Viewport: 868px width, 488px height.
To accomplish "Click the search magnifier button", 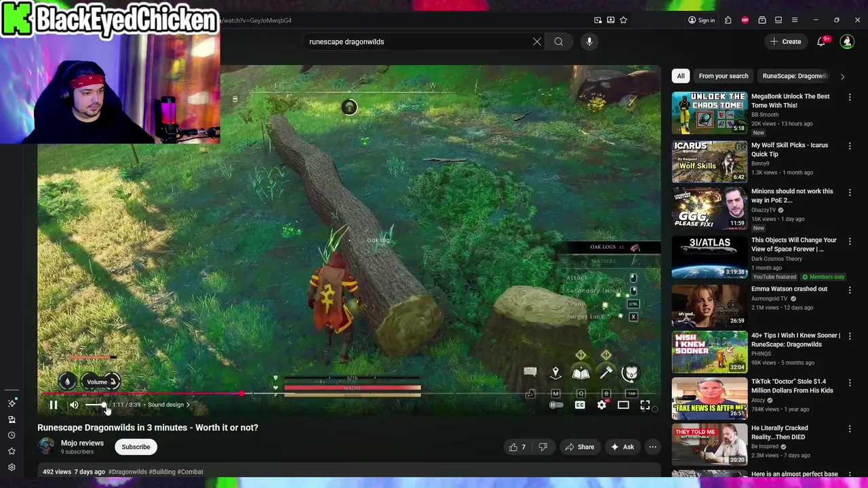I will point(559,41).
